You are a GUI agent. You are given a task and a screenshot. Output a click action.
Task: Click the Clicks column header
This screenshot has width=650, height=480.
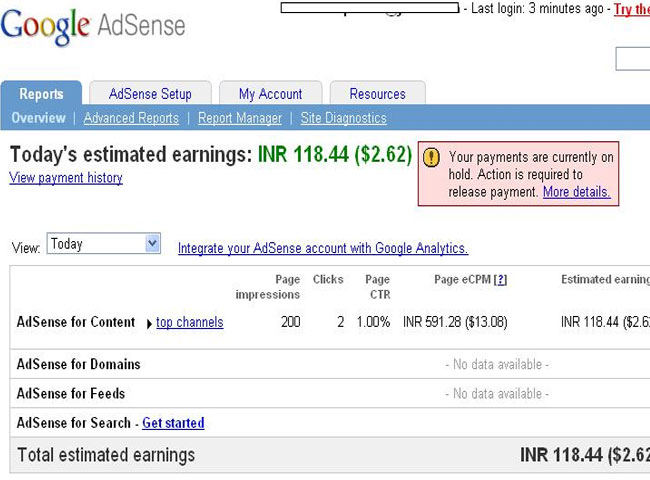click(328, 279)
